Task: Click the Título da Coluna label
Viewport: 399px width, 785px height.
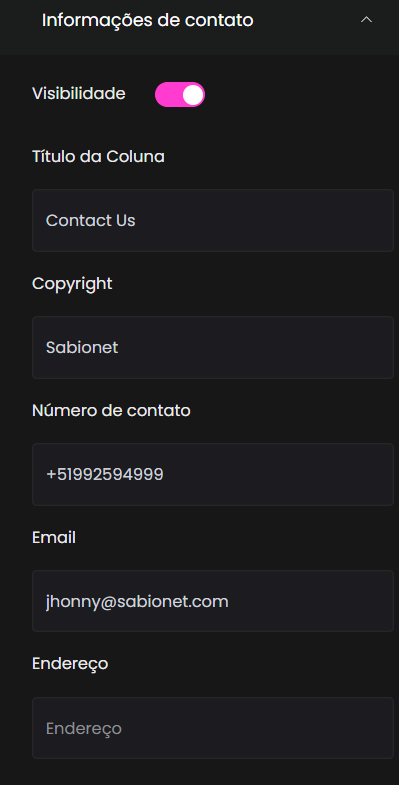Action: click(x=98, y=157)
